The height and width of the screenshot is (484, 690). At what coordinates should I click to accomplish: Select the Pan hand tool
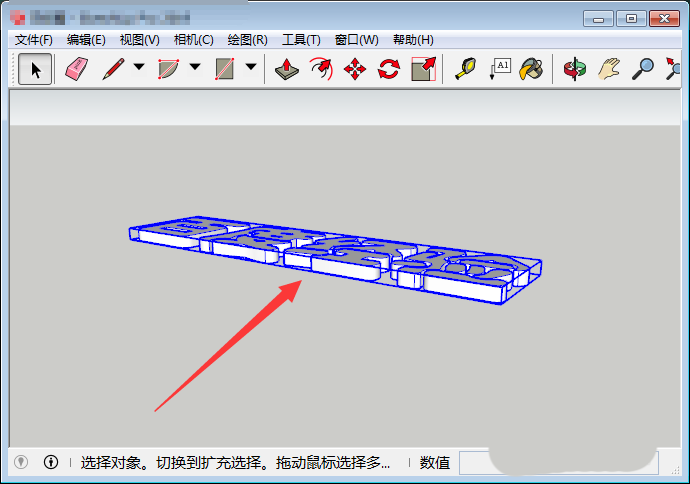coord(609,69)
